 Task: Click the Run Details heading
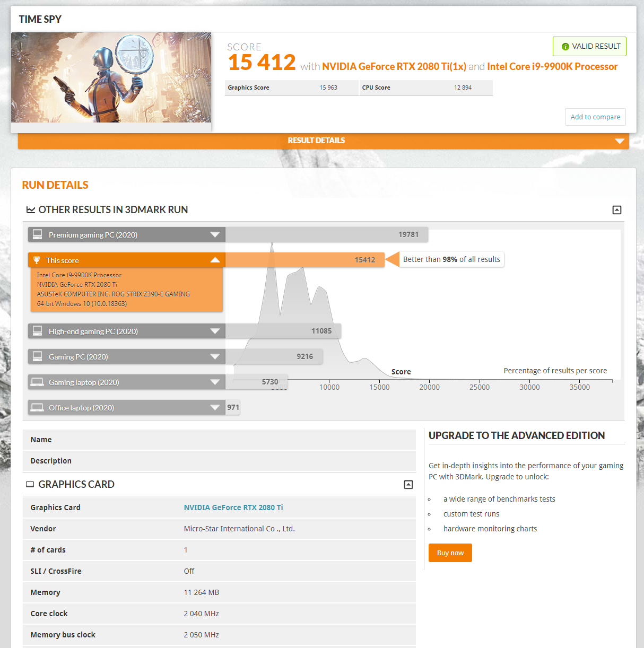click(x=55, y=185)
